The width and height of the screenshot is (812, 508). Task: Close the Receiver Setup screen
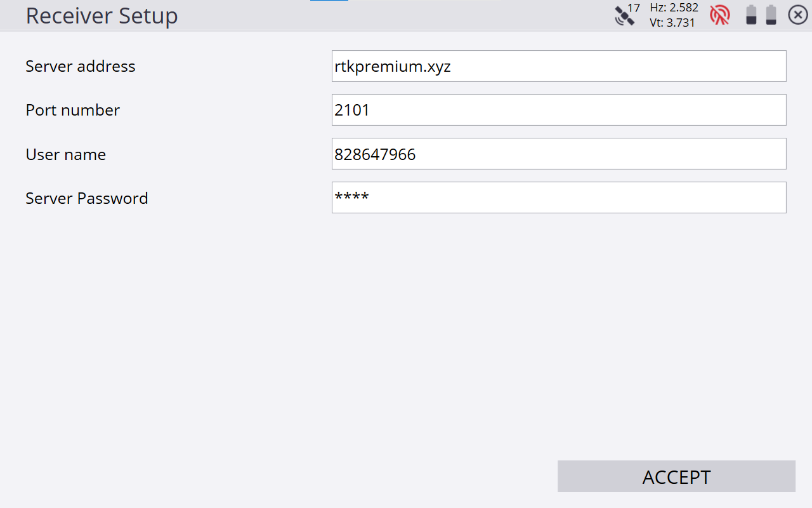coord(797,15)
